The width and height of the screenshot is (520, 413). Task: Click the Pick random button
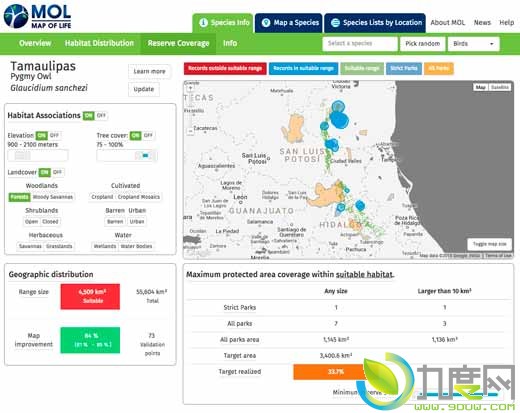tap(422, 44)
